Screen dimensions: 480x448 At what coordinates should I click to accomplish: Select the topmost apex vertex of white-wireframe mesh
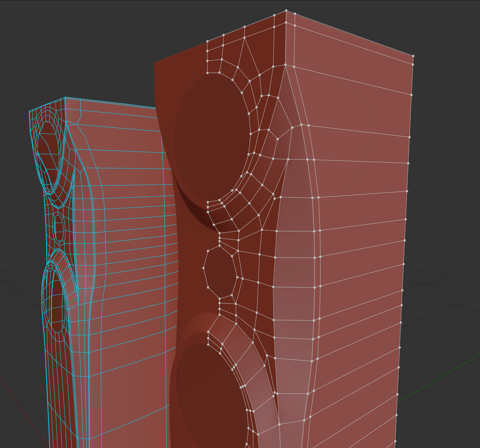click(x=286, y=11)
